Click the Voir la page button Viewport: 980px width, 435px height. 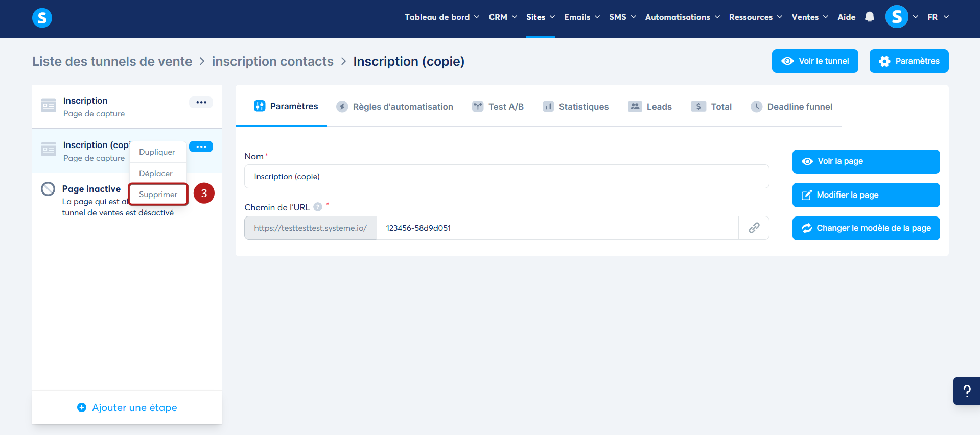coord(866,161)
